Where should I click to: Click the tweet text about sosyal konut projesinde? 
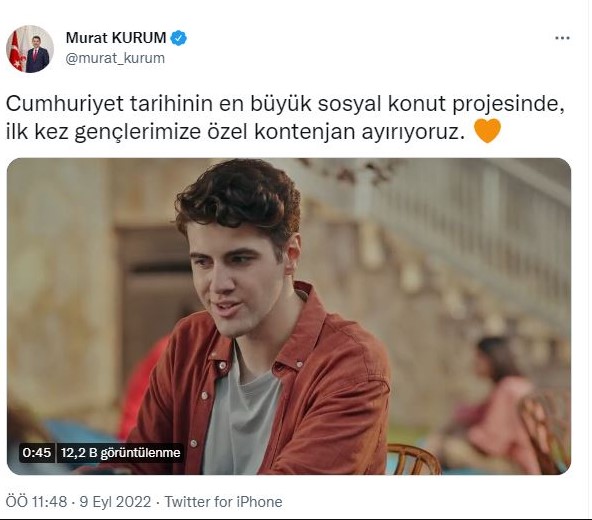point(285,117)
